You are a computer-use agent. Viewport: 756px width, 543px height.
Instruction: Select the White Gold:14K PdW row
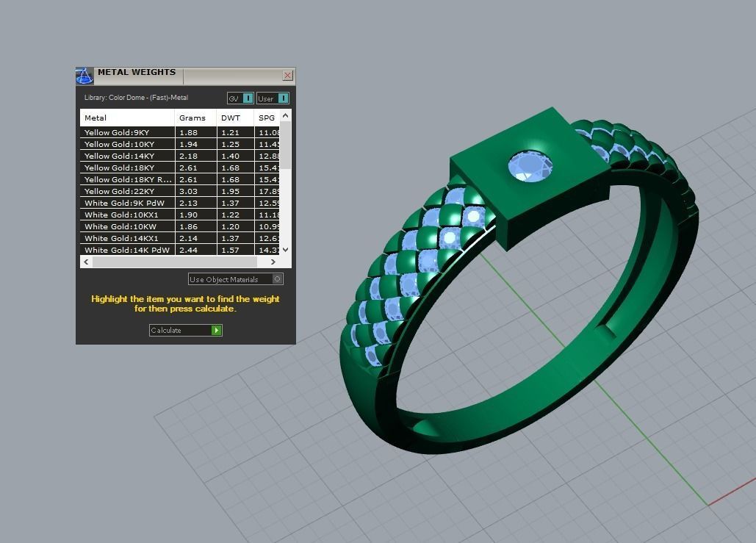click(x=180, y=250)
